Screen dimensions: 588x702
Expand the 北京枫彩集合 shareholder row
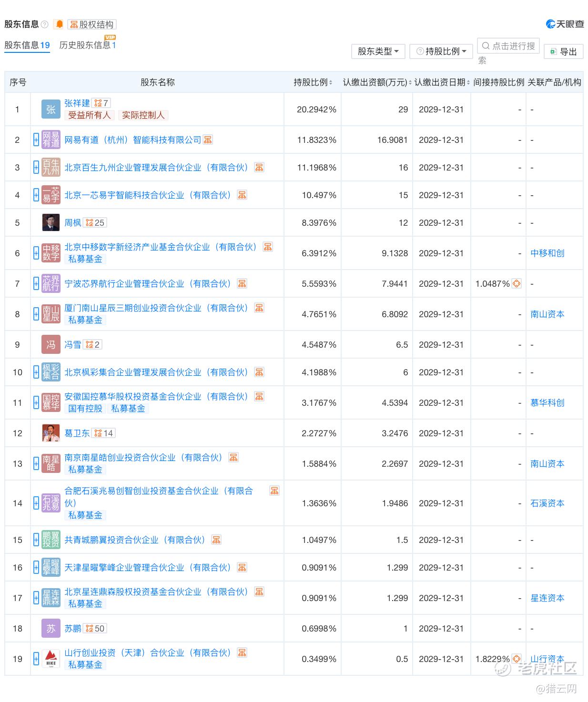click(36, 372)
